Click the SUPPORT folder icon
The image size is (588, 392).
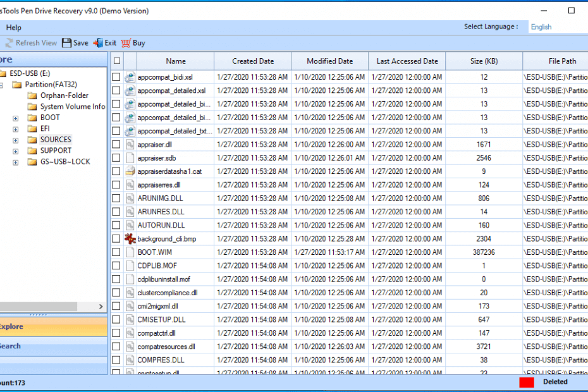point(32,150)
